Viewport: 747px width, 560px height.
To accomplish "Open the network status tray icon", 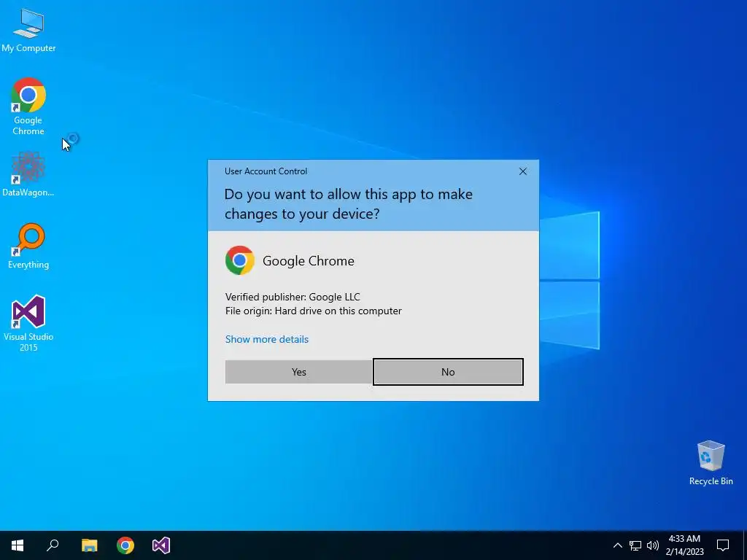I will tap(635, 545).
